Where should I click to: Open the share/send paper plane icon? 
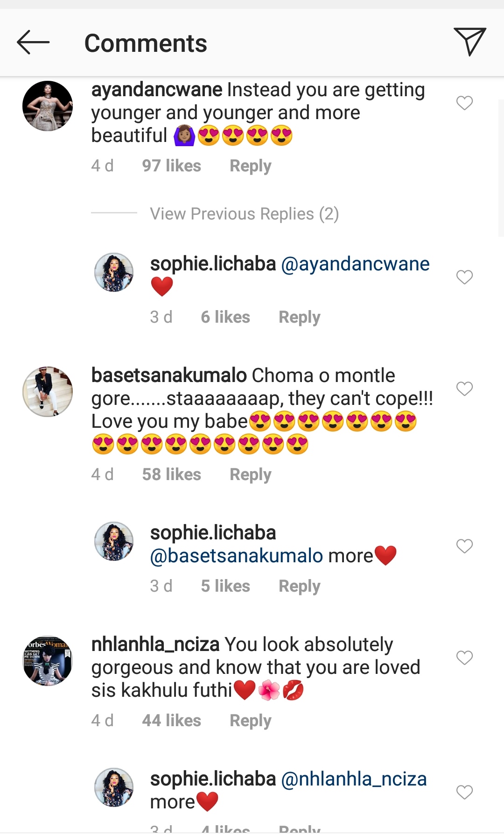[469, 42]
